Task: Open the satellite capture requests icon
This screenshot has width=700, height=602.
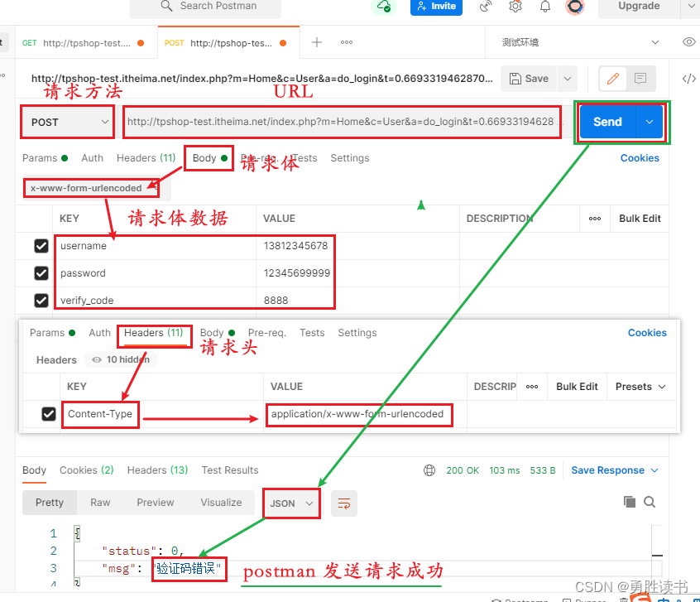Action: coord(485,6)
